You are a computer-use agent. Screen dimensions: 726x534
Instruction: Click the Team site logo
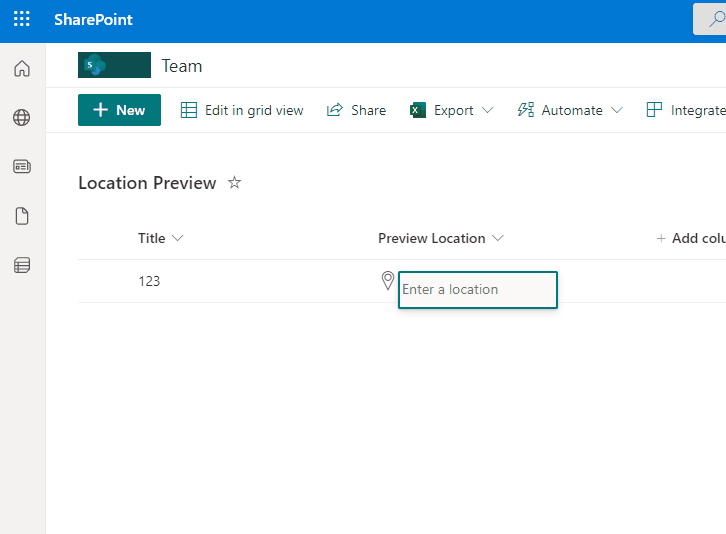click(114, 65)
